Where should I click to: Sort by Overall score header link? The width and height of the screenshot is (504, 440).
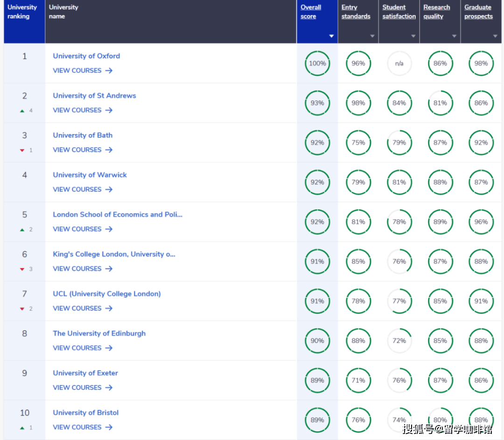[x=310, y=12]
